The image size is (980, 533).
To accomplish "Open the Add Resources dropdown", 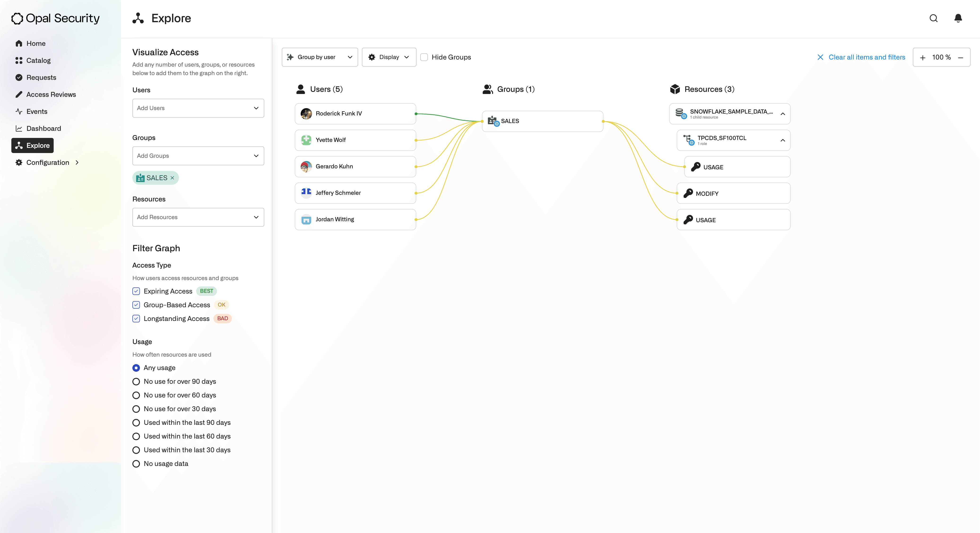I will click(198, 217).
